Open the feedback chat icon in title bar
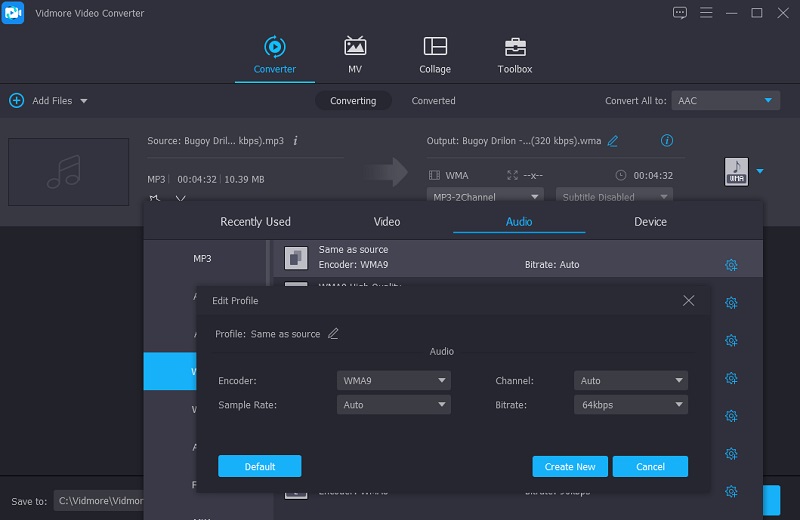Viewport: 800px width, 520px height. tap(680, 13)
